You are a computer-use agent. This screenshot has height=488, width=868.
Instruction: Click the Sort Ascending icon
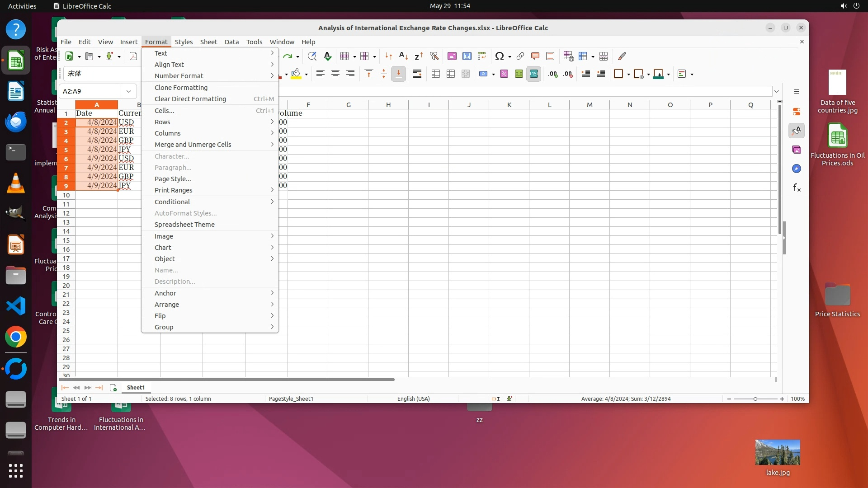point(403,56)
